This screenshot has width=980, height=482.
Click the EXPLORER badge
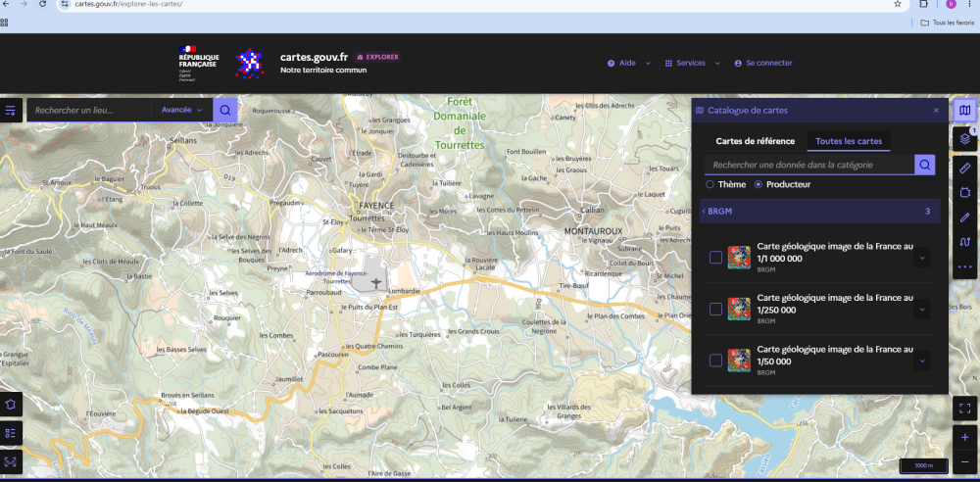point(377,57)
